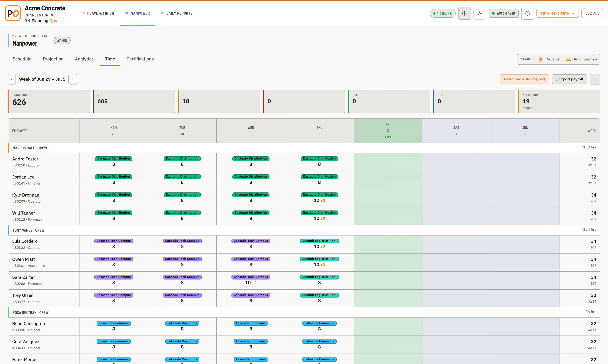Open Admin Demo Admin user dropdown

[557, 13]
